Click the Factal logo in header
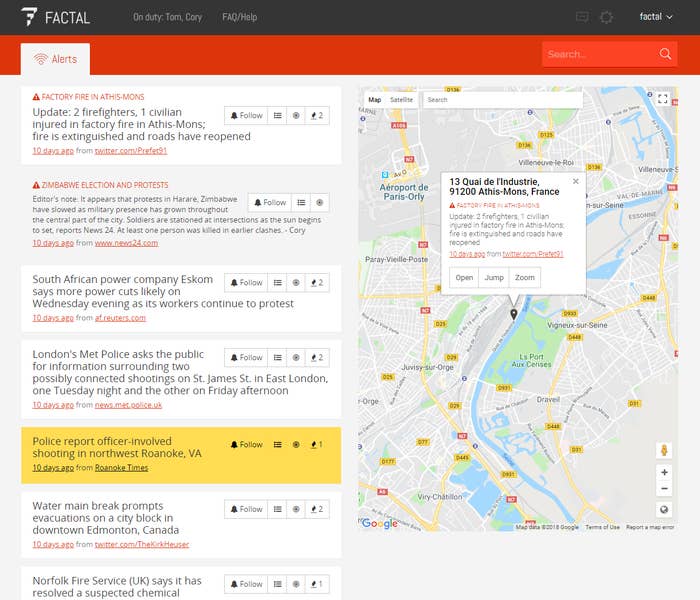The image size is (700, 600). (55, 17)
